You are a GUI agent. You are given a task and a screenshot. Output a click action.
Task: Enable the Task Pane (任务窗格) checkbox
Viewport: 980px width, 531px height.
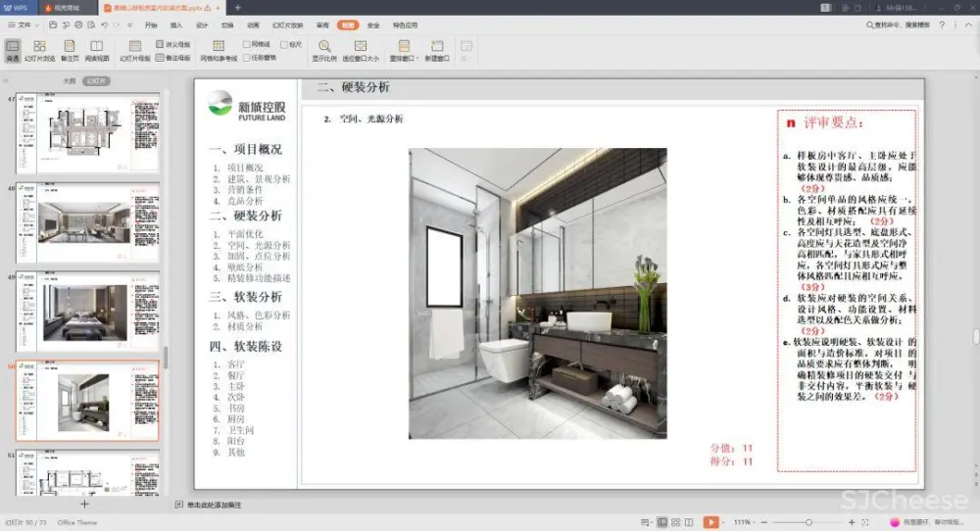pyautogui.click(x=247, y=57)
